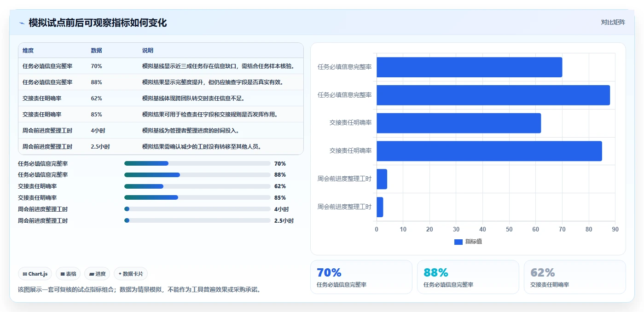Click the 2.5小时 progress bar

point(197,220)
